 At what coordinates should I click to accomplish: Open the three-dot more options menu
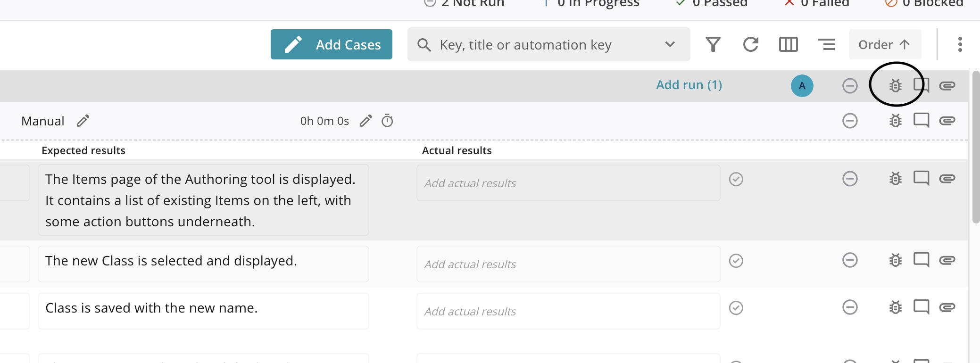(960, 45)
